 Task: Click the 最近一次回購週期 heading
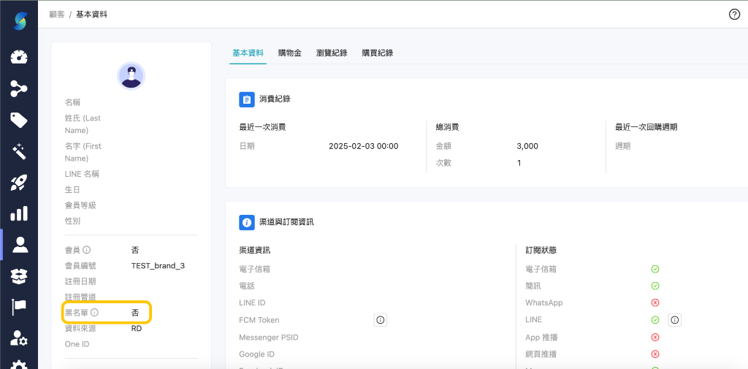[646, 127]
